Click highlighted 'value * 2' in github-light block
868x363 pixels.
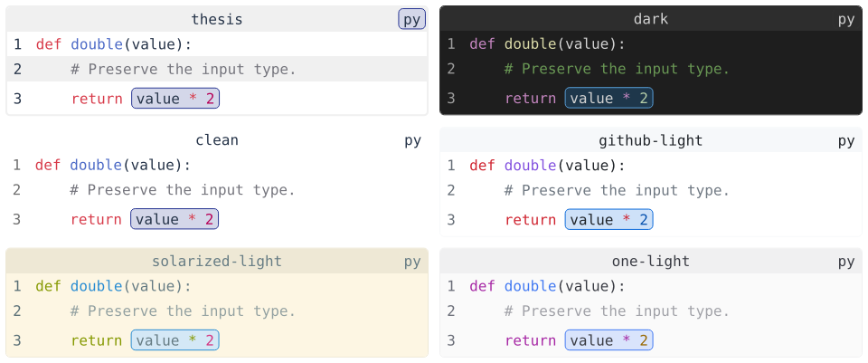tap(609, 220)
